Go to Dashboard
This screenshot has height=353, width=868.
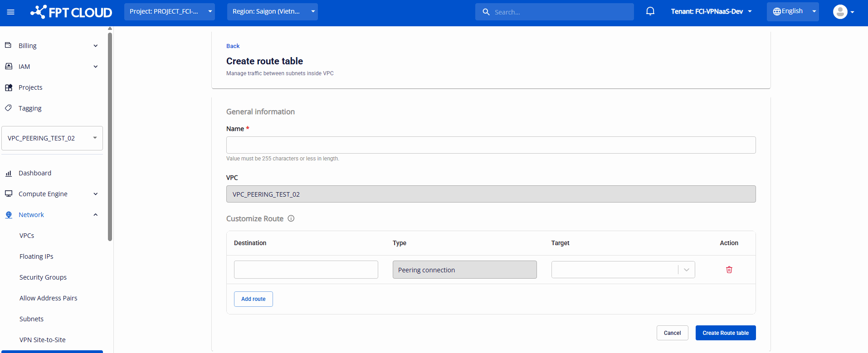pos(35,173)
